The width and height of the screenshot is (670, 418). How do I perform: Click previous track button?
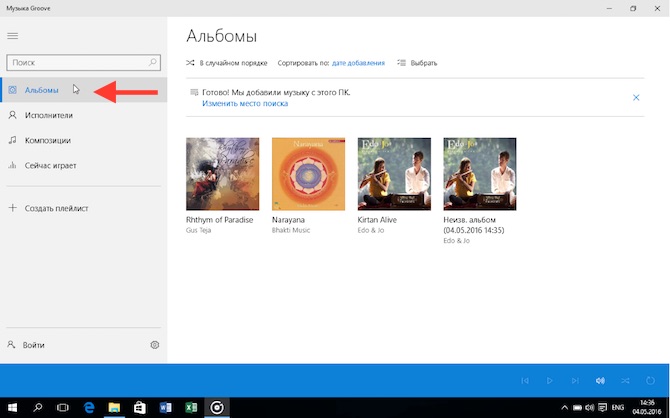(x=525, y=380)
